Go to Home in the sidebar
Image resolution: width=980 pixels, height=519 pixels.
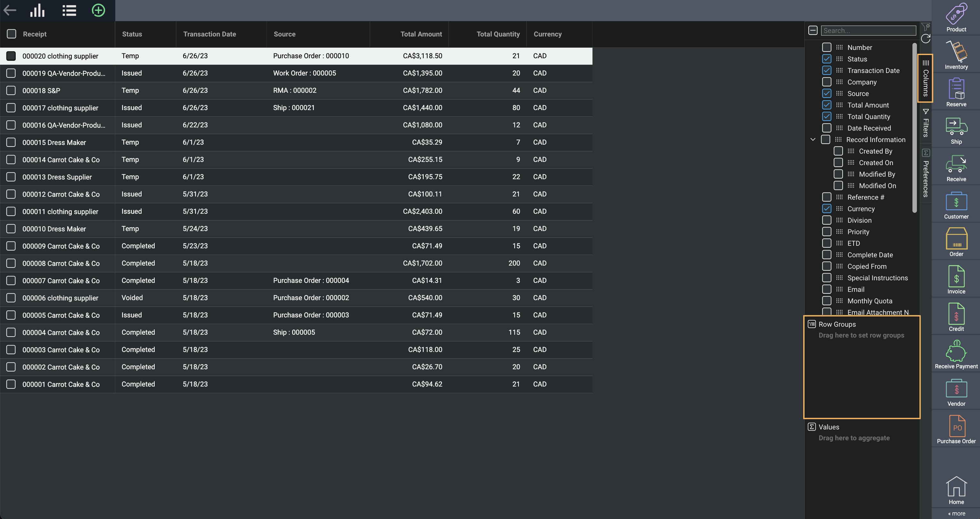(956, 491)
